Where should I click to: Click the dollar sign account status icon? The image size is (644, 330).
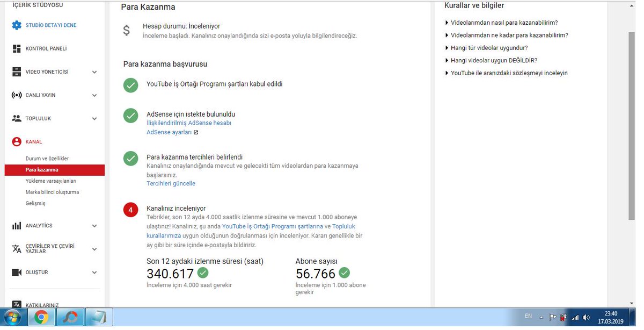[x=127, y=31]
